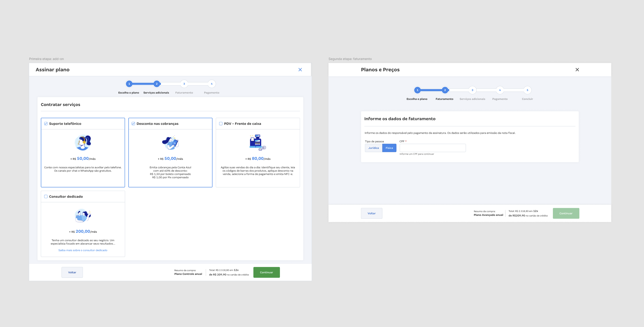This screenshot has width=644, height=327.
Task: Select step 4 Pagamento in Planos e Preços
Action: coord(500,90)
